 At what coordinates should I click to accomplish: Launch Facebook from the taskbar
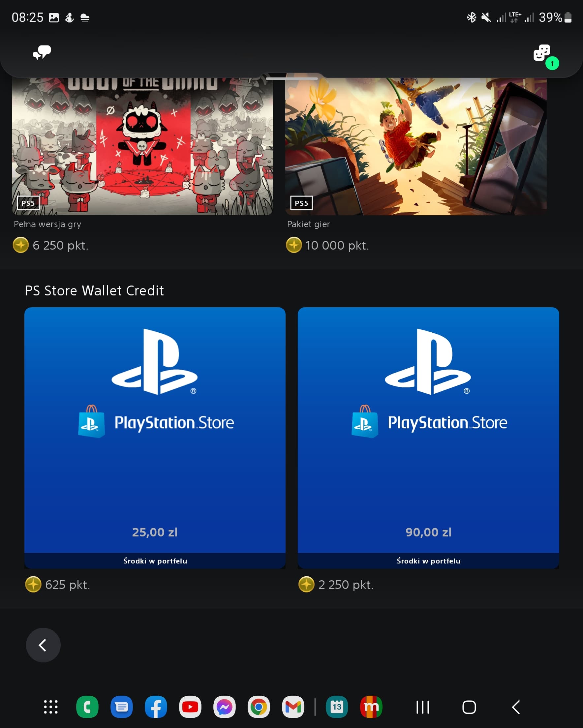pos(156,707)
